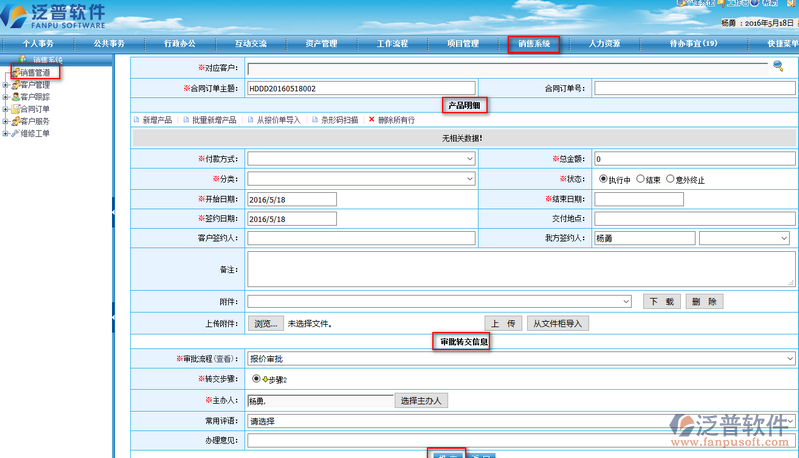Select the 结束 status radio button
799x458 pixels.
pos(642,179)
